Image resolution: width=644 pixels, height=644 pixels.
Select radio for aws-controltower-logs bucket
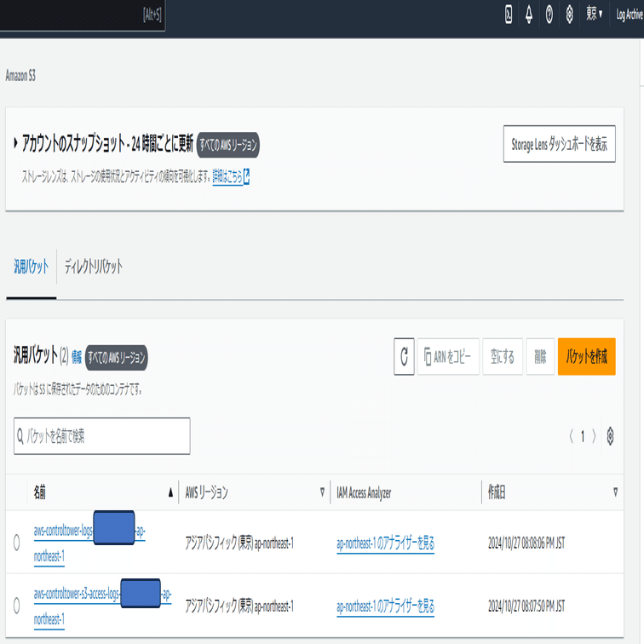click(16, 543)
